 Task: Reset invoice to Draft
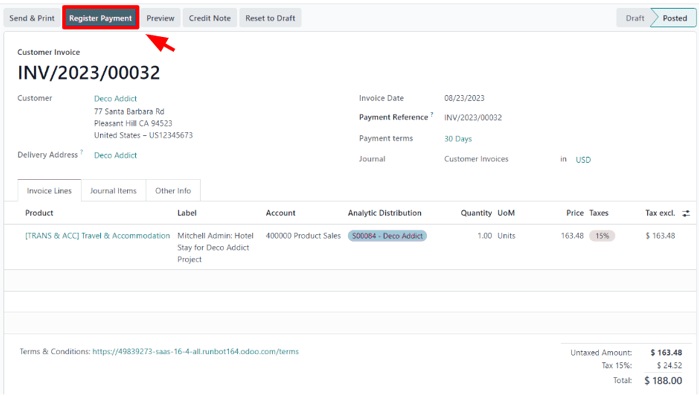point(270,18)
